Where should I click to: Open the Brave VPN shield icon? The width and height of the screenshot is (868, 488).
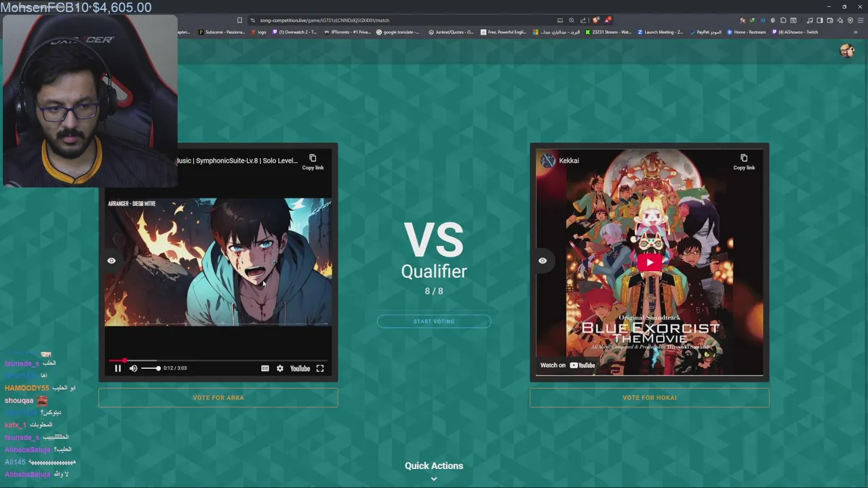pyautogui.click(x=850, y=20)
